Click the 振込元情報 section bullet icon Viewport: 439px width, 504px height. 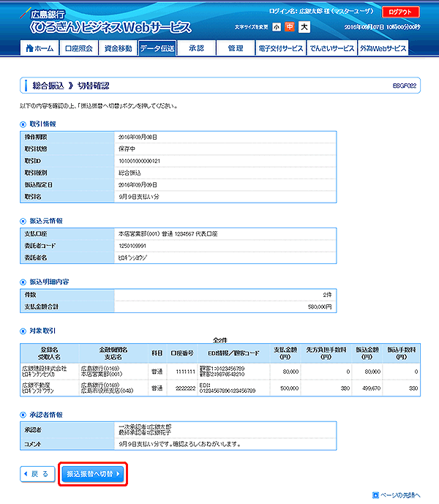(x=23, y=221)
